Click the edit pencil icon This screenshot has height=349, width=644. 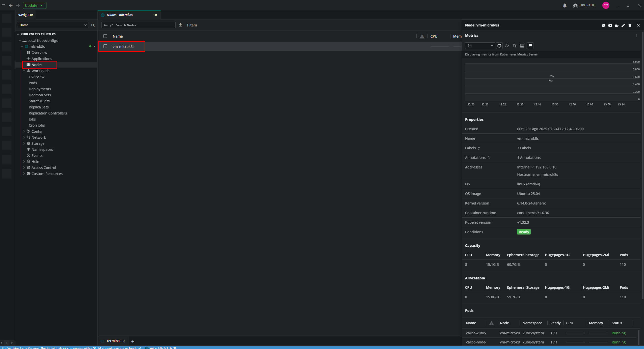(623, 25)
